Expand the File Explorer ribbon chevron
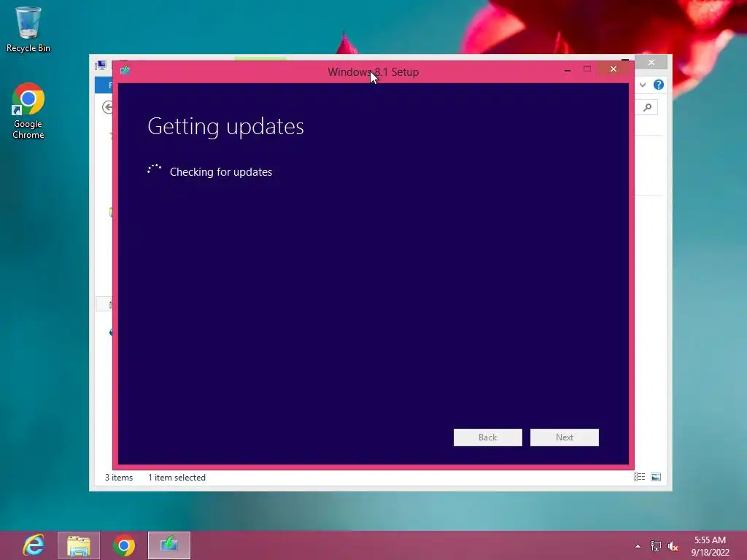This screenshot has height=560, width=747. [643, 85]
